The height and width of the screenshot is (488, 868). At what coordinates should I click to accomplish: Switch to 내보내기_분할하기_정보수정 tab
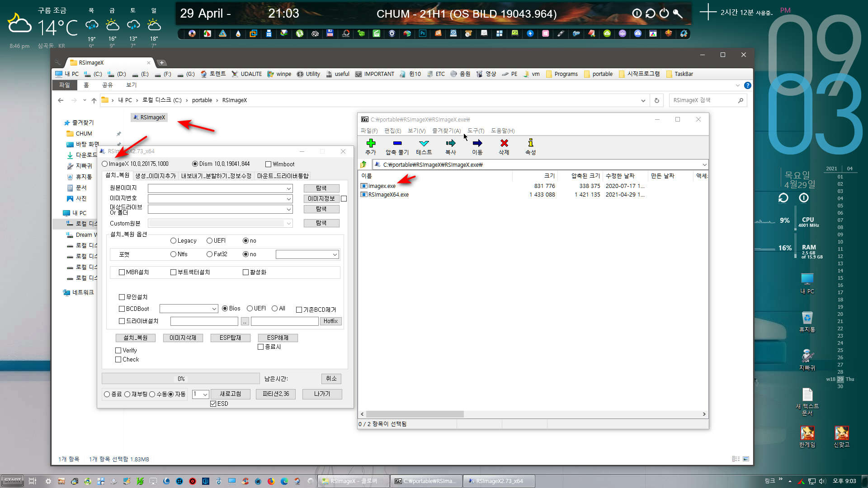[216, 176]
